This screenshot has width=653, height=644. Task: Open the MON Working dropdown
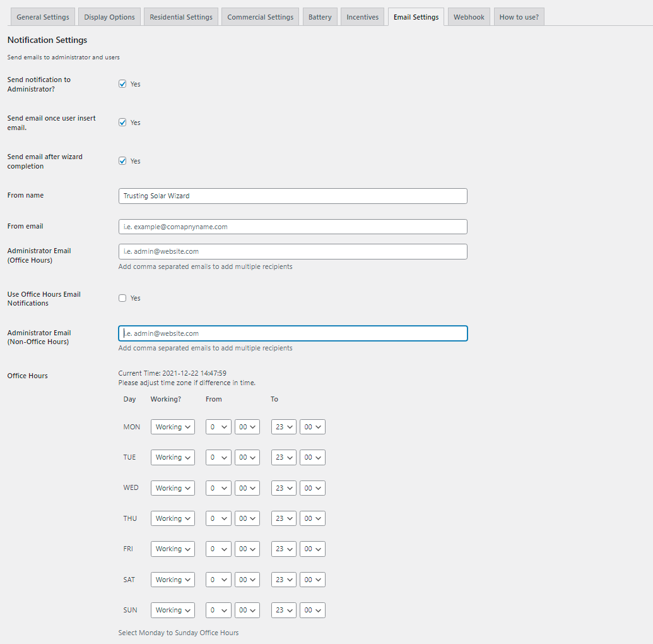[x=172, y=427]
